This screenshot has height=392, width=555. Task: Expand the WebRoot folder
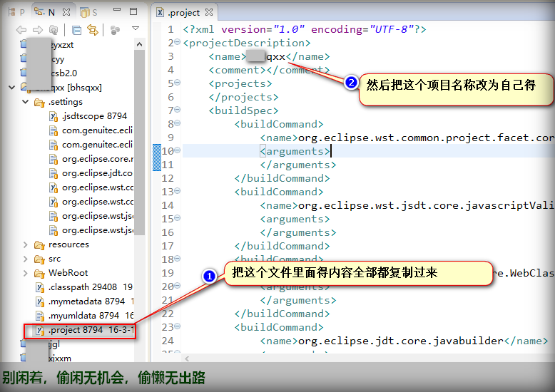[x=26, y=273]
